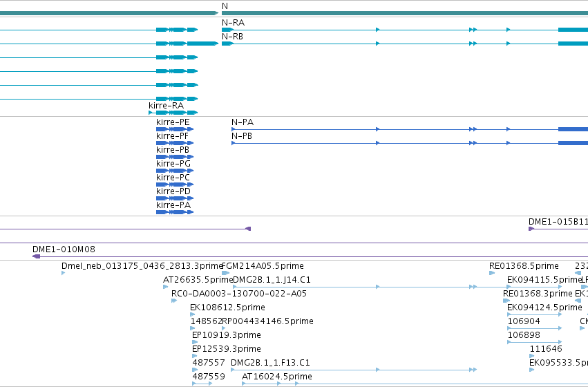Select the AT16024.5prime EST
Screen dimensions: 588x387
(415, 384)
